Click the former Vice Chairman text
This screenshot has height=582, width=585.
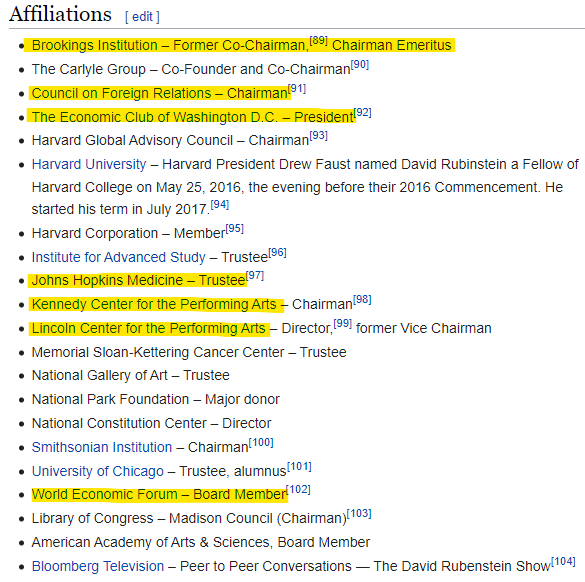tap(424, 328)
